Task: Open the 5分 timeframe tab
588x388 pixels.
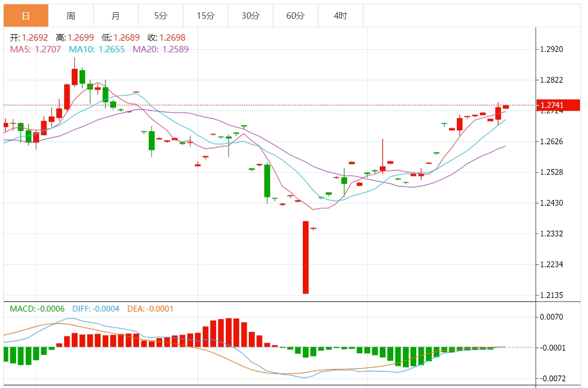Action: pos(161,15)
